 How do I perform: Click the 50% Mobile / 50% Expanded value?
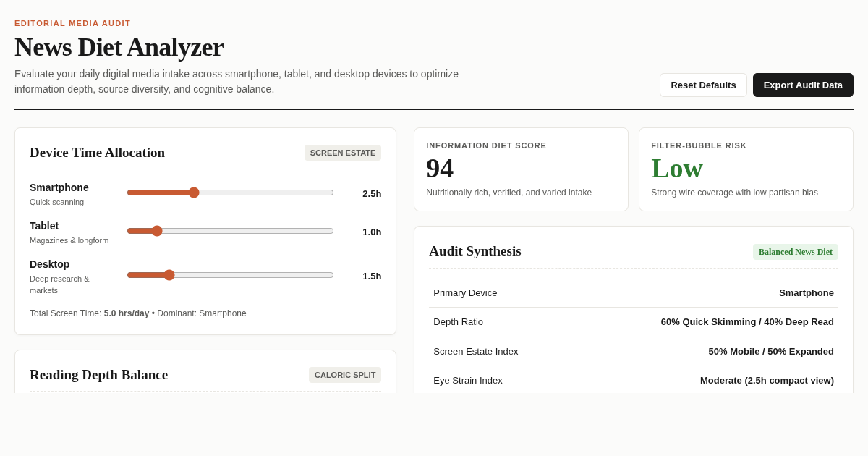(x=771, y=352)
